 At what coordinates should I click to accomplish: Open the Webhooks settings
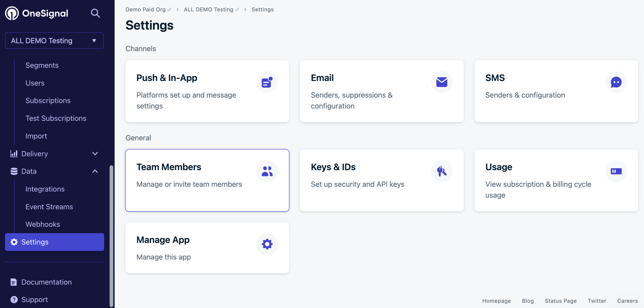[42, 224]
